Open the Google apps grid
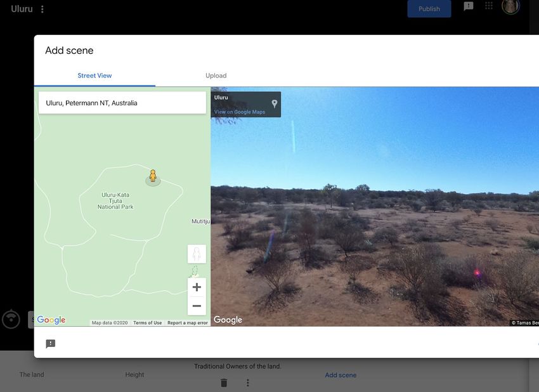This screenshot has height=392, width=539. coord(489,6)
